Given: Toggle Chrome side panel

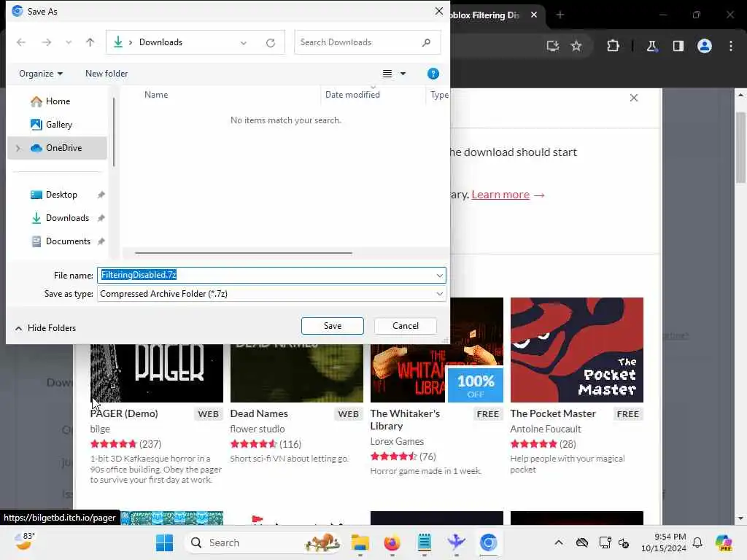Looking at the screenshot, I should tap(678, 46).
